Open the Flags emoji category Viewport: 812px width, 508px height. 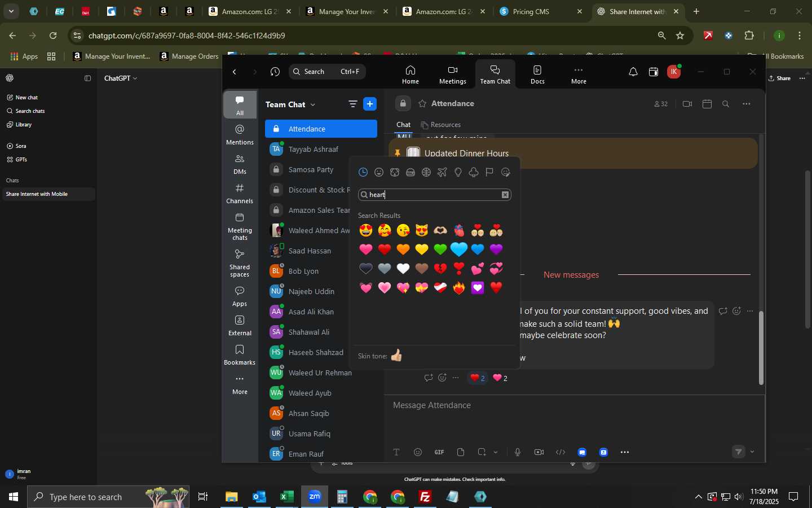[489, 172]
